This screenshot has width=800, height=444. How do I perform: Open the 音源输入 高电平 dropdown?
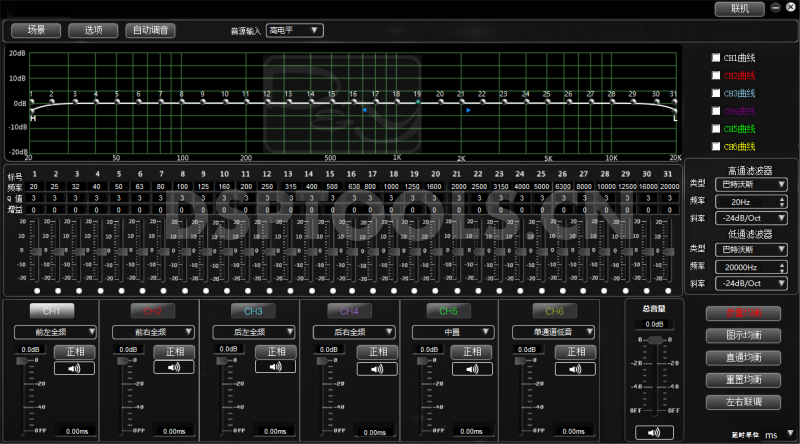coord(295,30)
